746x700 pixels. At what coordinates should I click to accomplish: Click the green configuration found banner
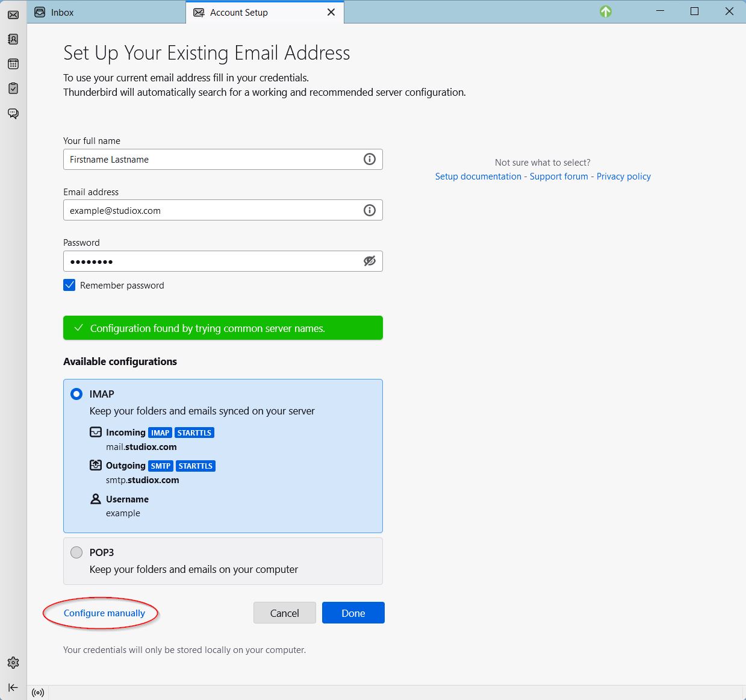point(223,328)
